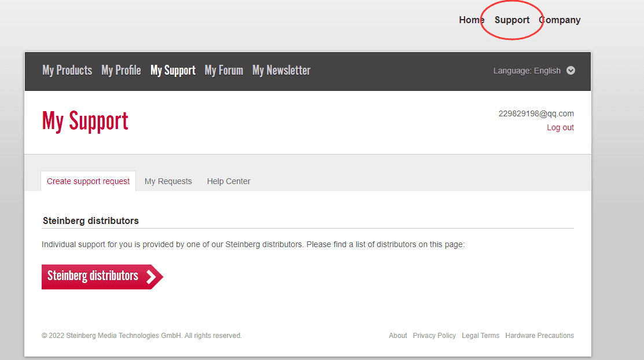Go to My Profile section
Viewport: 644px width, 360px height.
[121, 70]
